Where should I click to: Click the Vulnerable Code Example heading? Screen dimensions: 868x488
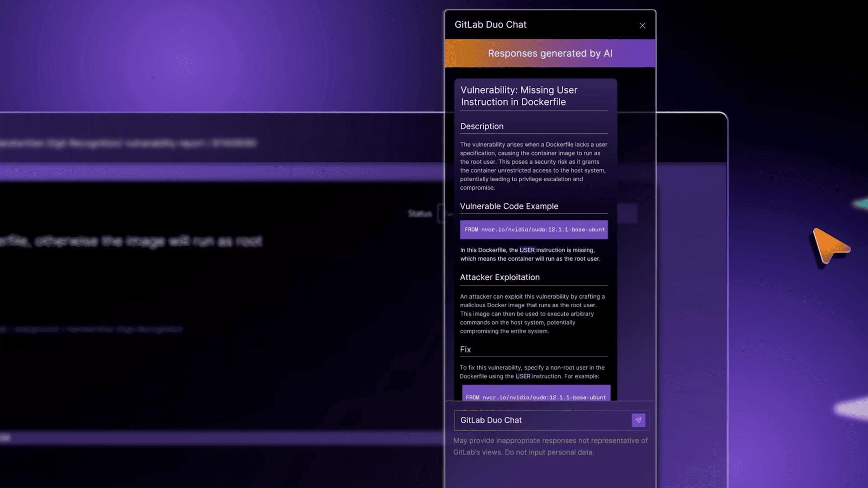(x=509, y=206)
